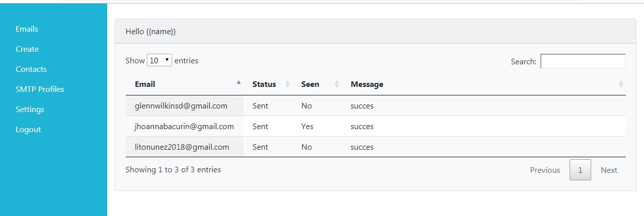Focus the Search input field
This screenshot has width=644, height=216.
[x=583, y=61]
